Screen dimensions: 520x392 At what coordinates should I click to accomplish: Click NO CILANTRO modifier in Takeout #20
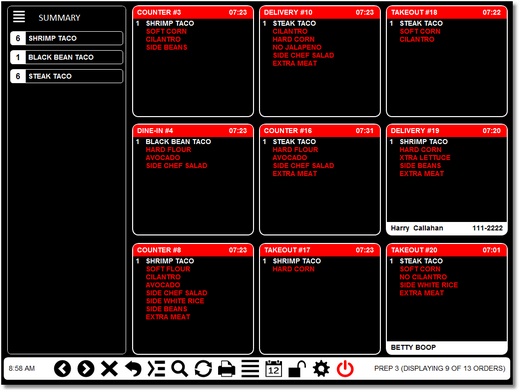pyautogui.click(x=423, y=277)
